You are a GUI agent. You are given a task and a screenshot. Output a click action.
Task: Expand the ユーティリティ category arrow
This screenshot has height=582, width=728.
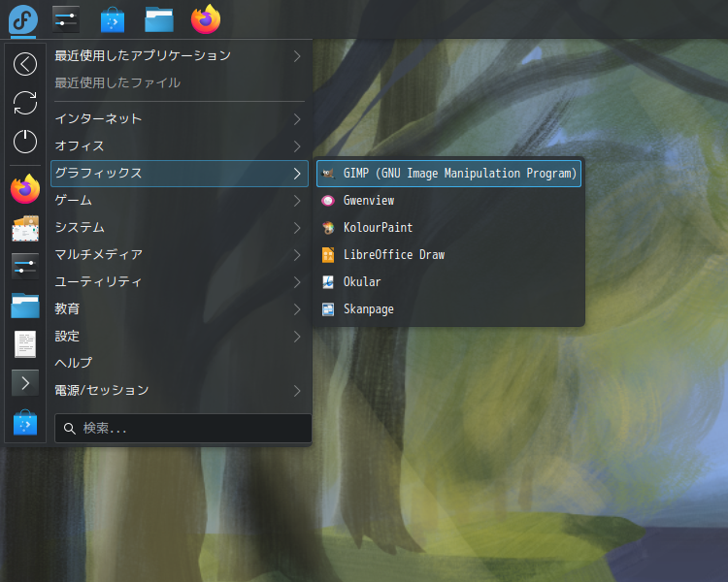pyautogui.click(x=297, y=282)
